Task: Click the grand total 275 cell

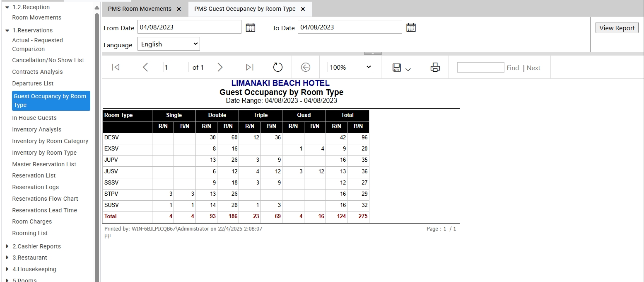Action: (x=358, y=216)
